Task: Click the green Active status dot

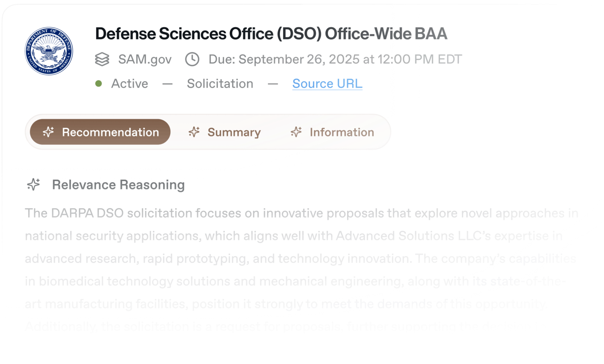Action: click(99, 84)
